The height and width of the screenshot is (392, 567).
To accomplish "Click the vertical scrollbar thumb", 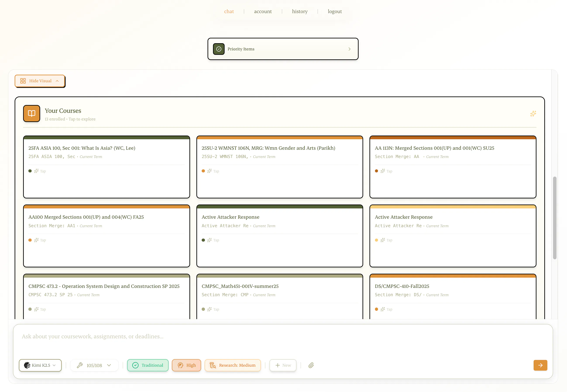I will pyautogui.click(x=555, y=218).
